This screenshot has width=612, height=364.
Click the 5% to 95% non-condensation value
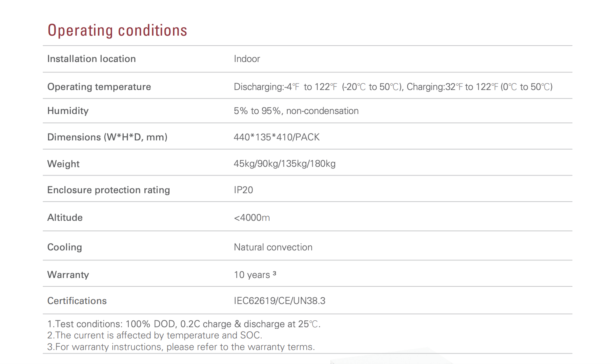296,111
